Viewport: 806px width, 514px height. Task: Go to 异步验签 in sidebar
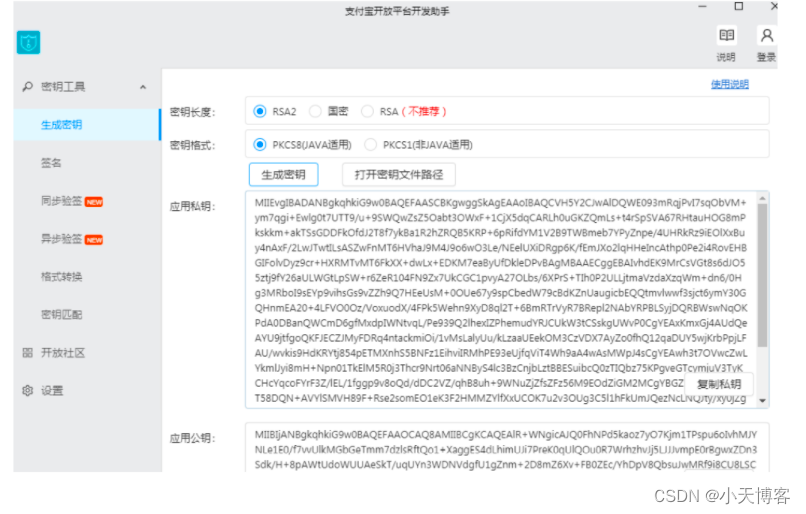(62, 239)
